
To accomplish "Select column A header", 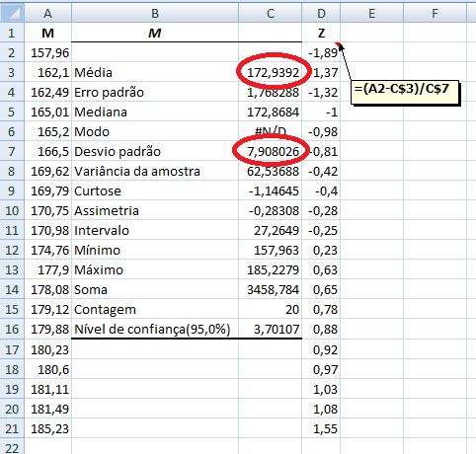I will [47, 14].
